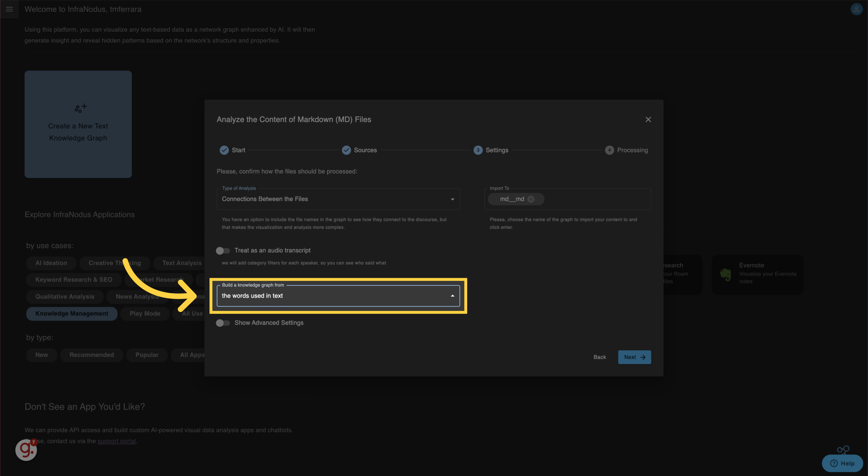The image size is (868, 476).
Task: Open the hamburger menu icon
Action: click(x=9, y=9)
